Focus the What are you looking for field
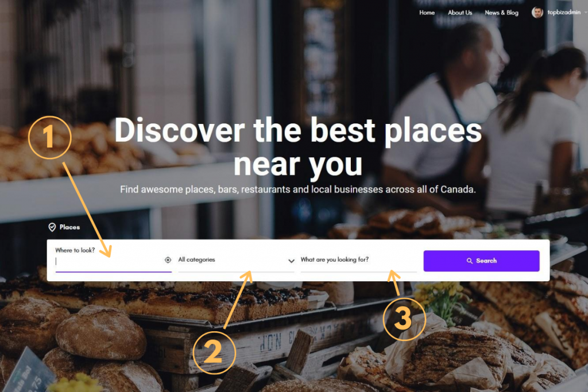This screenshot has width=588, height=392. pyautogui.click(x=358, y=260)
